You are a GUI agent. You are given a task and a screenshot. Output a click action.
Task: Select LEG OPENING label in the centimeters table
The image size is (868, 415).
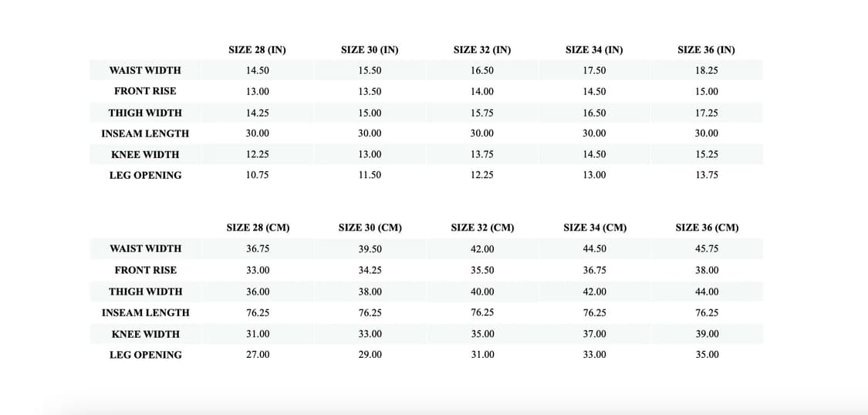(x=145, y=355)
